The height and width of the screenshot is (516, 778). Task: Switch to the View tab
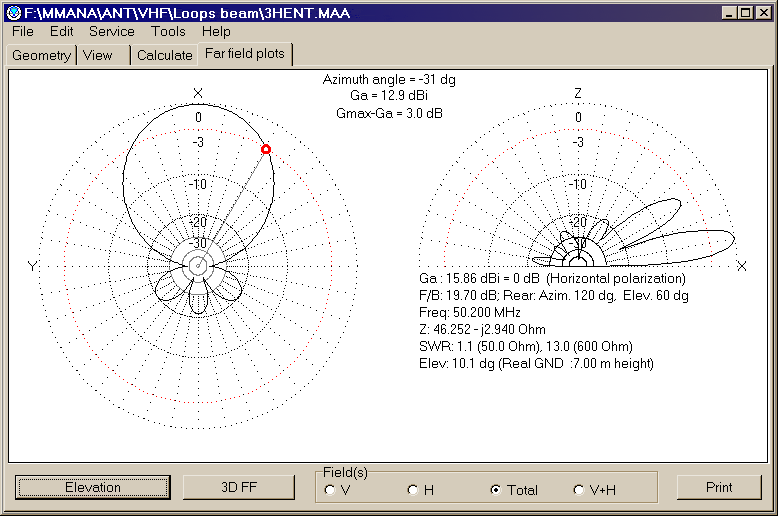(103, 55)
